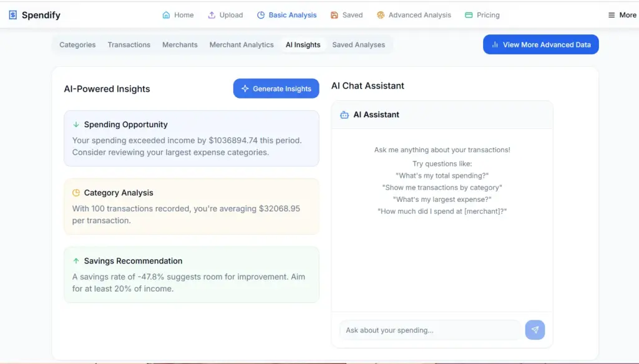Open the Saved Analyses section

coord(359,44)
